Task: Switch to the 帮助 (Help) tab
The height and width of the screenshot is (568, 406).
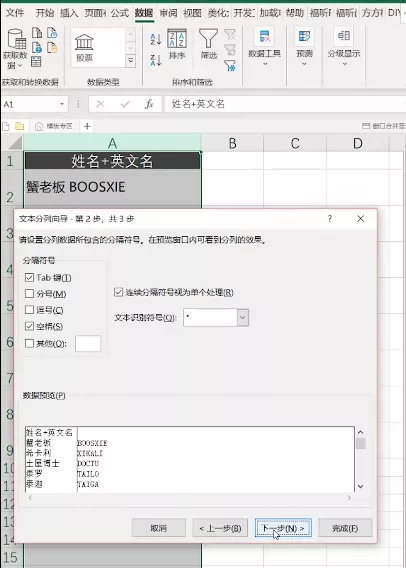Action: 294,13
